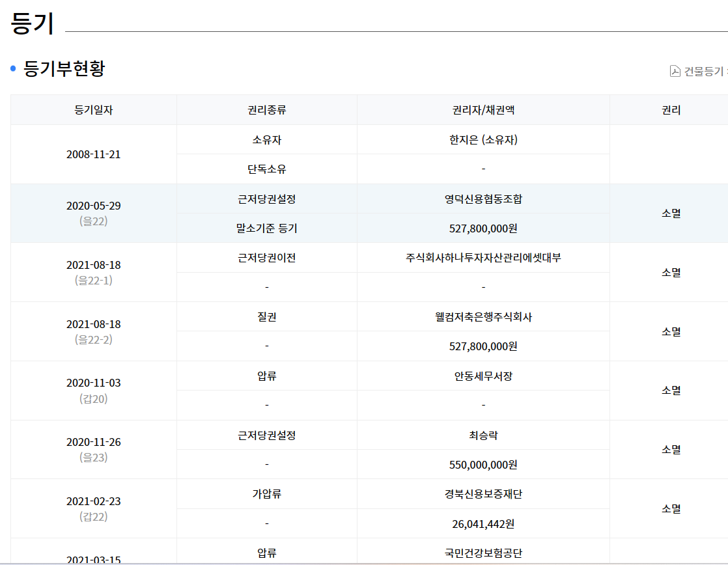Click 국민건강보험공단 creditor name
Screen dimensions: 728x565
483,553
